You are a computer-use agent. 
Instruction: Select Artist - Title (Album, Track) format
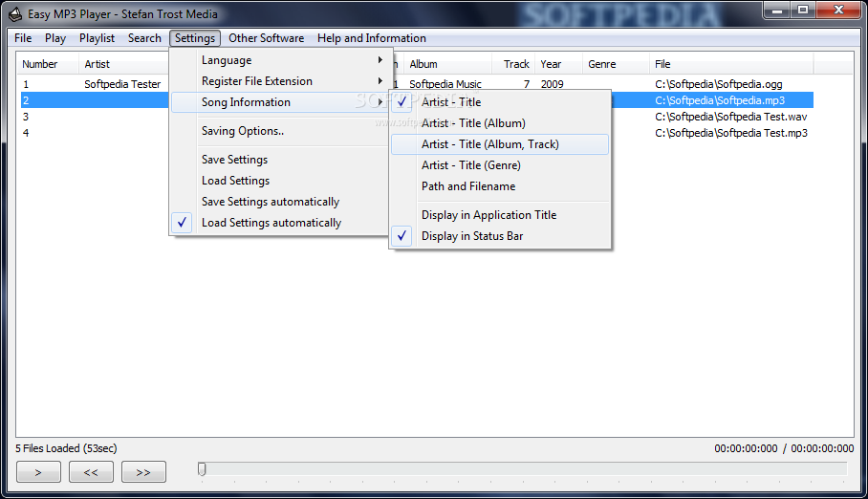(x=500, y=144)
